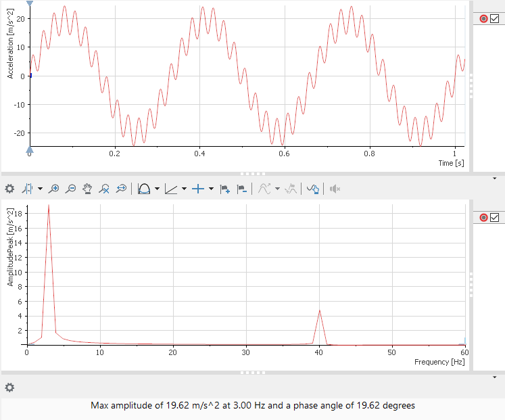Uncheck the spectrum signal visibility checkbox

tap(494, 217)
